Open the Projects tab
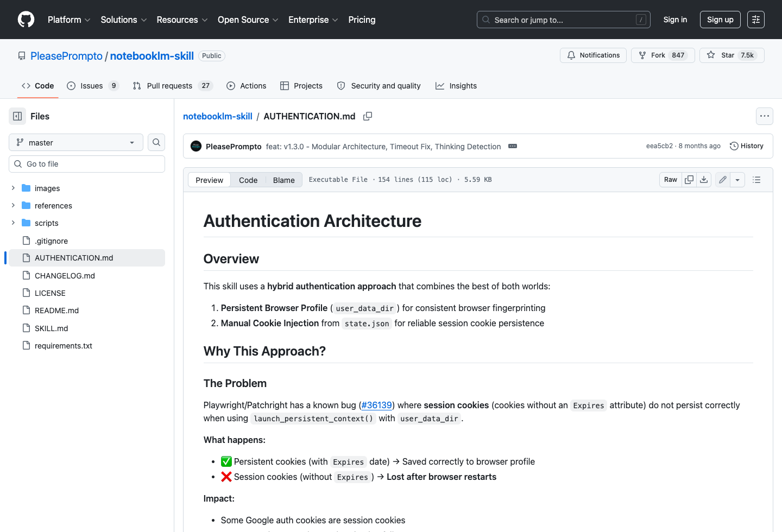Viewport: 782px width, 532px height. click(301, 86)
